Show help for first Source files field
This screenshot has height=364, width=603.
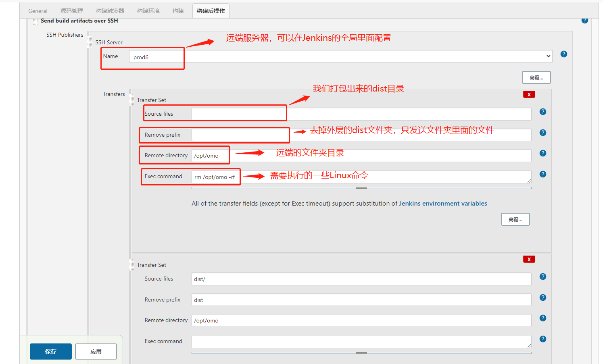tap(543, 112)
